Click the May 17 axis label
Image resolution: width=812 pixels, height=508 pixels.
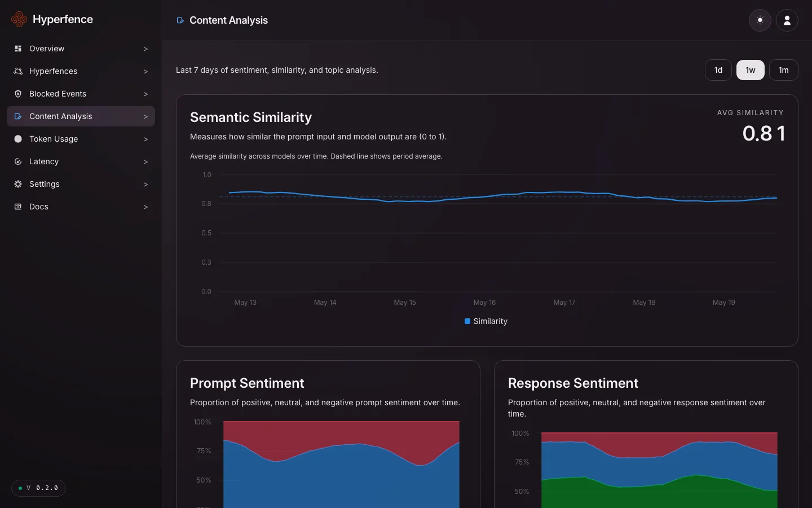(x=564, y=303)
